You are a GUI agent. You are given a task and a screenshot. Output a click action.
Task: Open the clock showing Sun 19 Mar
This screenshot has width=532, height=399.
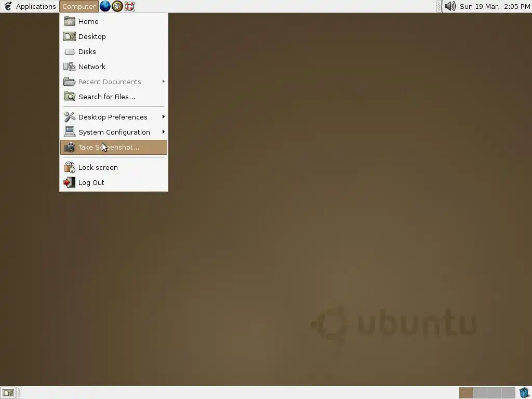pos(495,6)
